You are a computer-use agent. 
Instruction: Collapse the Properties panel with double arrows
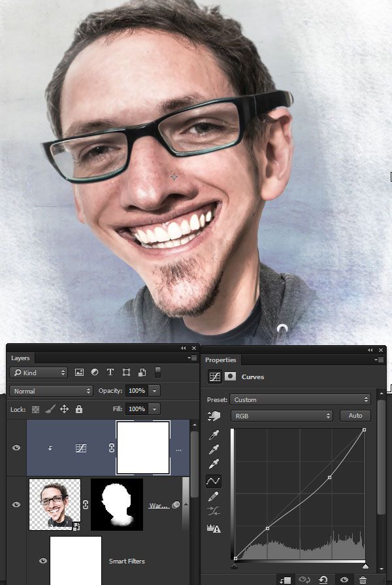pos(370,350)
